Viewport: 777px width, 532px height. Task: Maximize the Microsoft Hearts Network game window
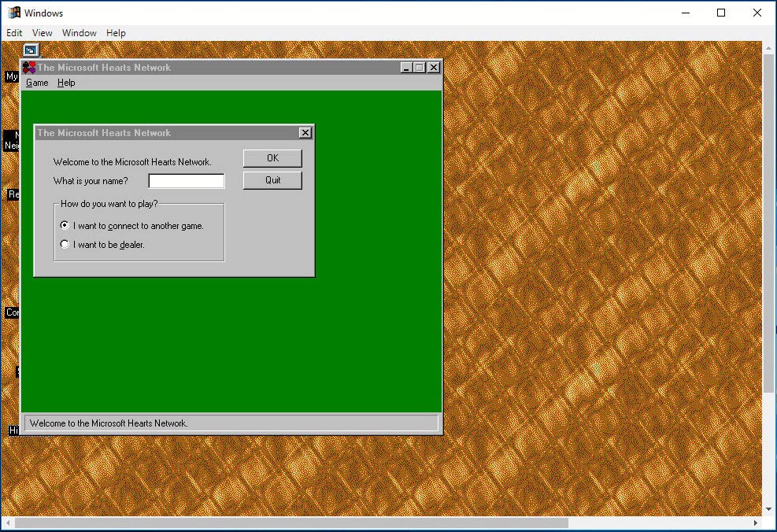pyautogui.click(x=420, y=68)
